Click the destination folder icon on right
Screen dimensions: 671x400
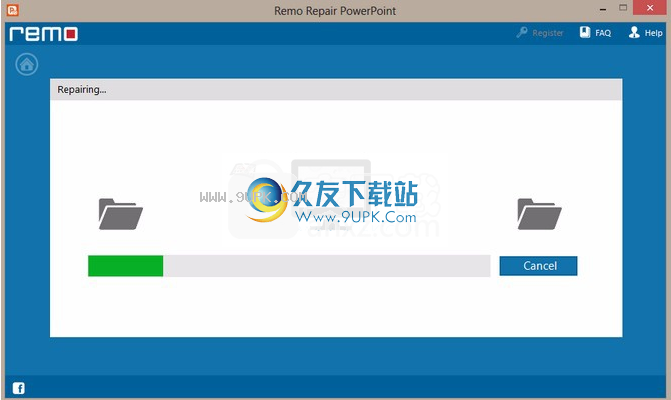pos(539,214)
